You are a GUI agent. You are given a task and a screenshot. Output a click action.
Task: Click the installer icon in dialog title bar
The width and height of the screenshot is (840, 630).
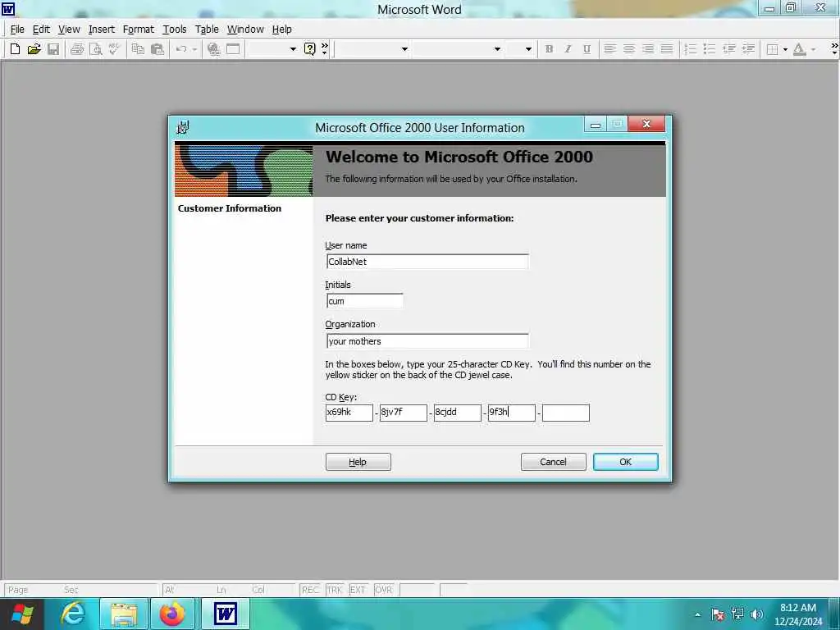(183, 127)
